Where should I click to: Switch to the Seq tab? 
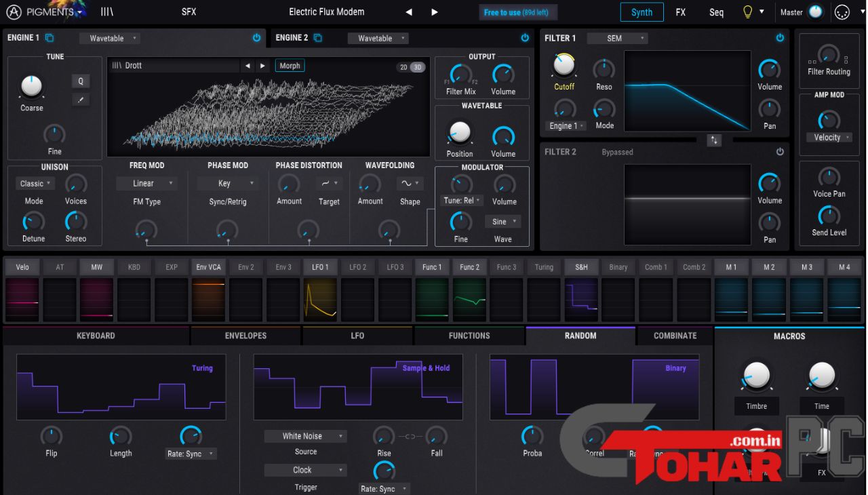pyautogui.click(x=716, y=12)
